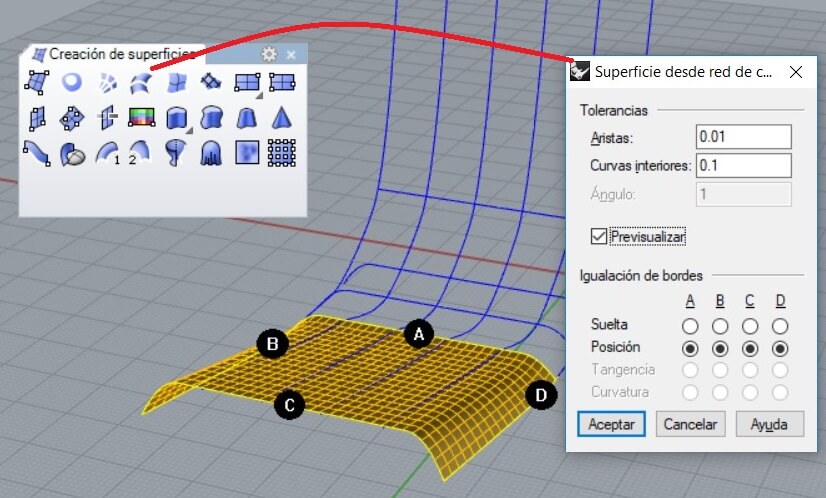
Task: Click column header "D" in edge matching
Action: 780,301
